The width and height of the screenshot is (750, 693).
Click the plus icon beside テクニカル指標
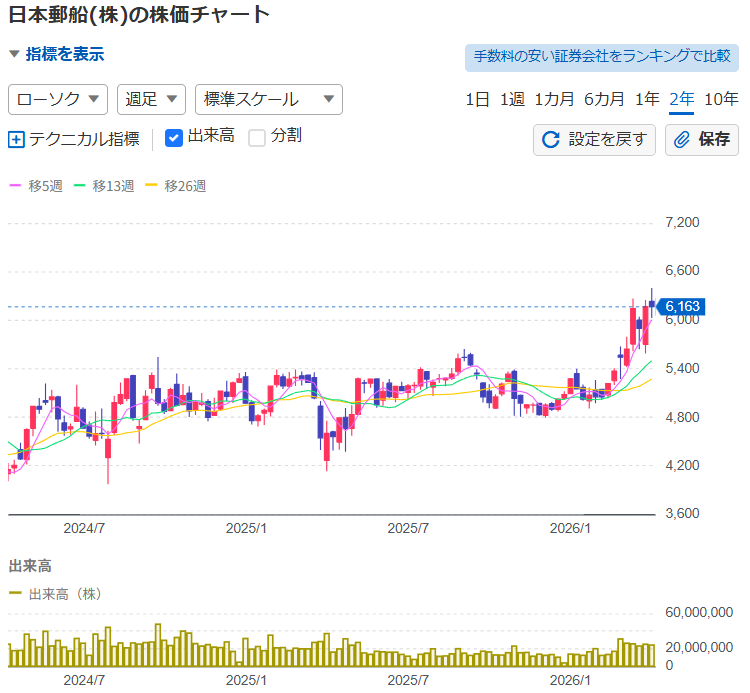[16, 139]
